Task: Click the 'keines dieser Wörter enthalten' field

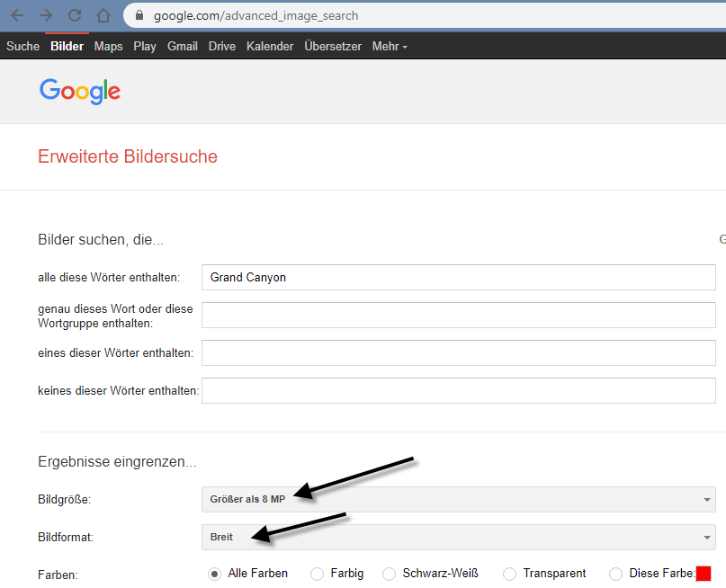Action: coord(459,390)
